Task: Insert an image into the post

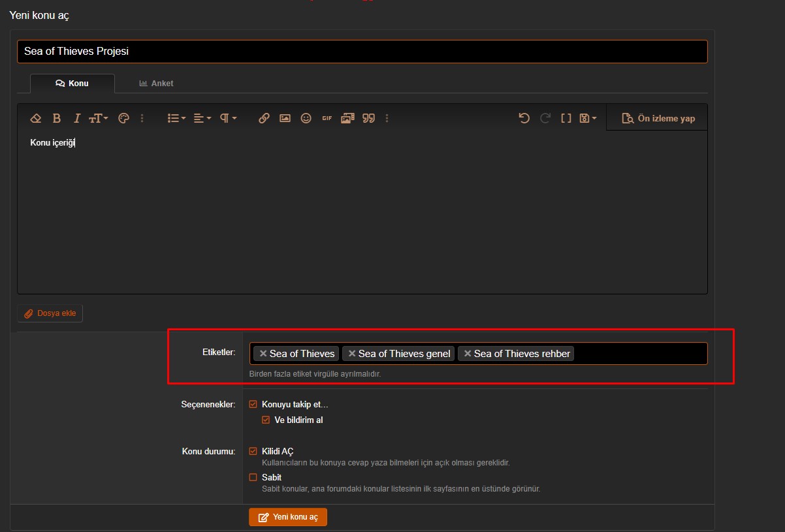Action: [285, 118]
